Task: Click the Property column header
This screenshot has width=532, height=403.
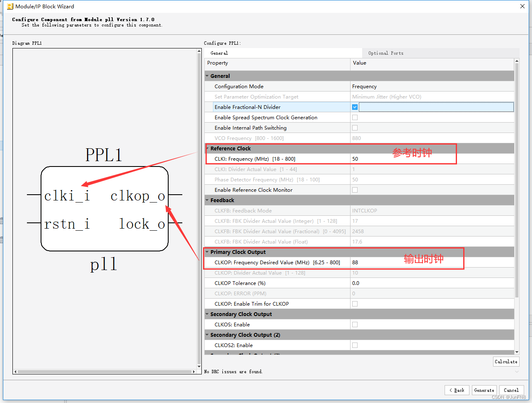Action: (278, 63)
